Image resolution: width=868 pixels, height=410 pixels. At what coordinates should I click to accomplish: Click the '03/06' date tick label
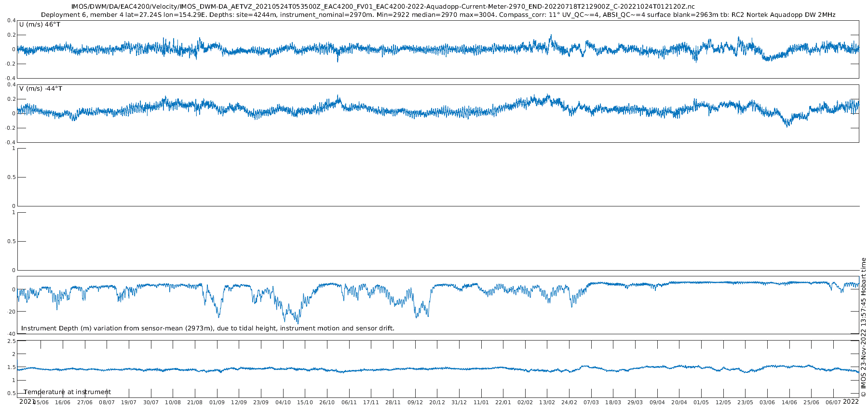pos(767,402)
